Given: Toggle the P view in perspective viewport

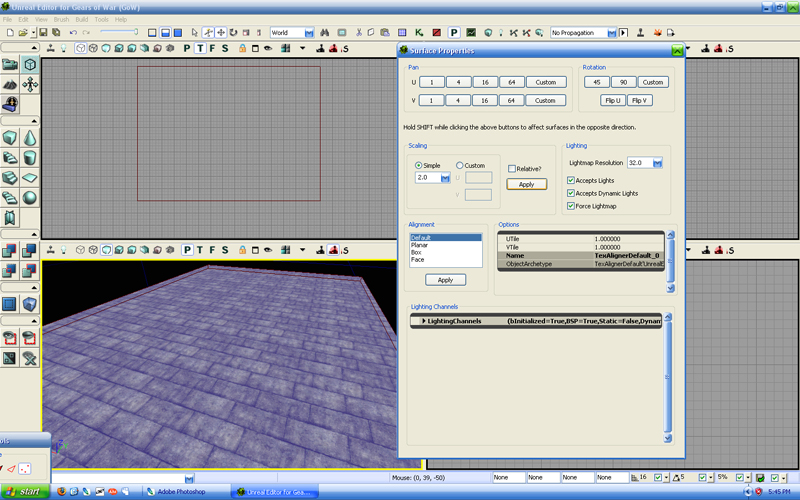Looking at the screenshot, I should tap(187, 250).
